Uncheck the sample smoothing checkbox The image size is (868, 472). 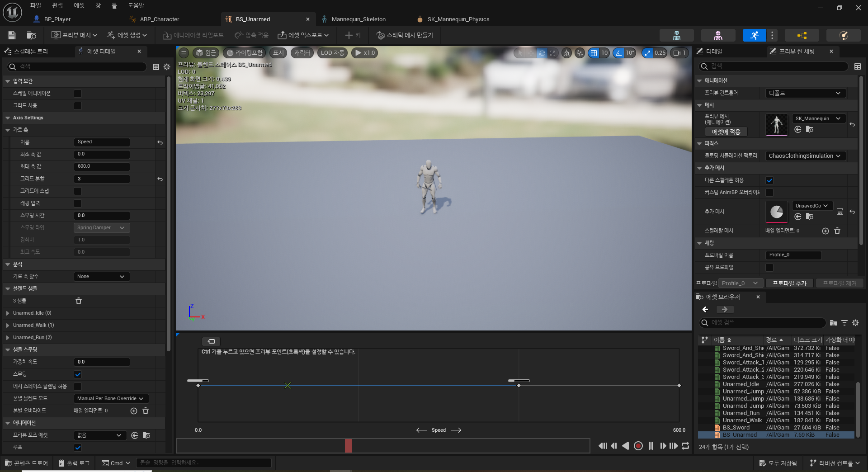(x=78, y=374)
